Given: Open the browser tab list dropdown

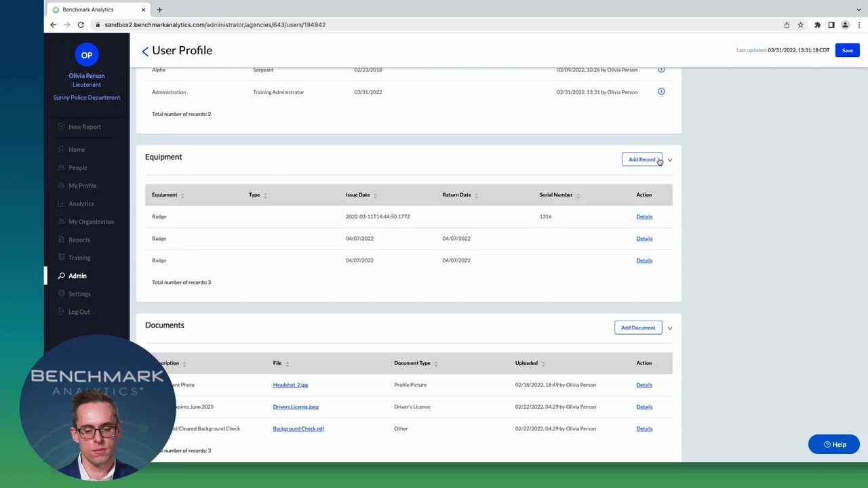Looking at the screenshot, I should (x=859, y=9).
